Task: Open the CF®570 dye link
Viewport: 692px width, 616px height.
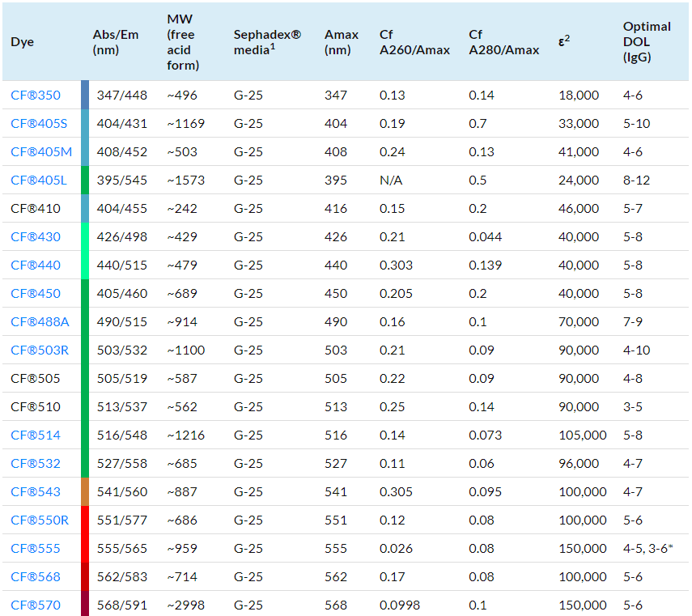Action: 35,605
